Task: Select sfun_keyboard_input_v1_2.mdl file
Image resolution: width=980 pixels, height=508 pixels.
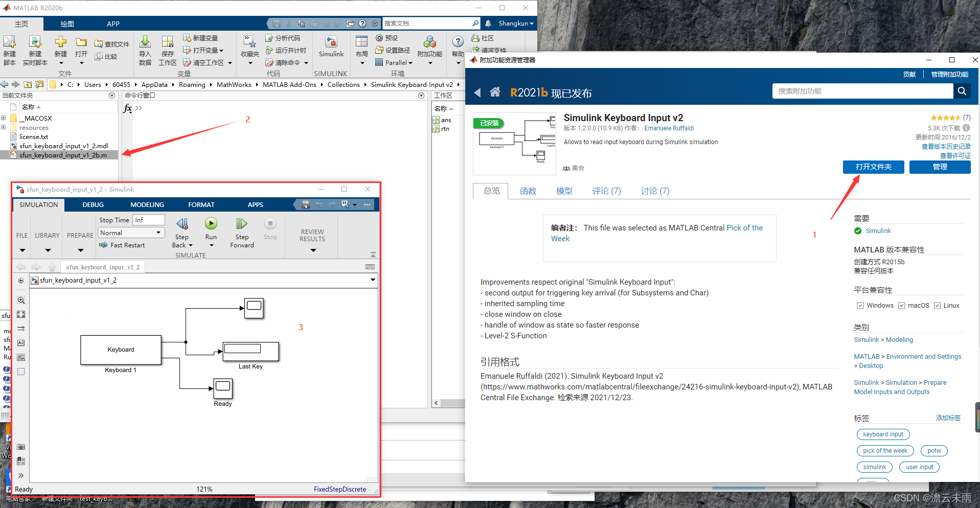Action: click(x=63, y=146)
